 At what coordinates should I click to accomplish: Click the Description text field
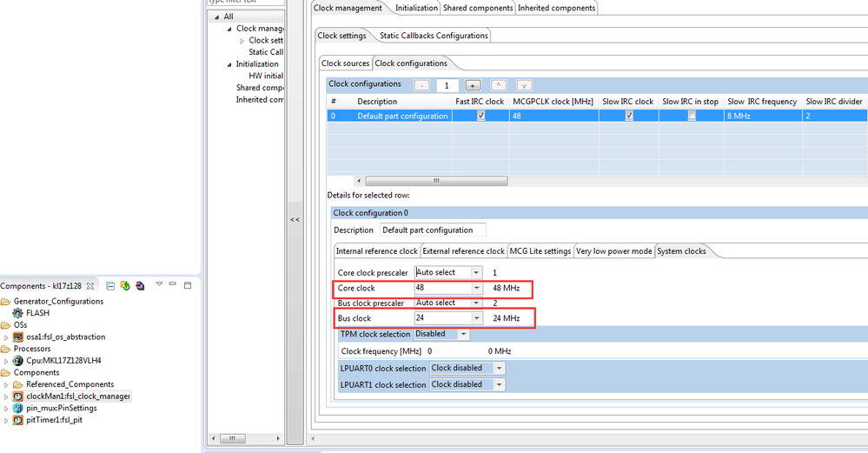(433, 230)
